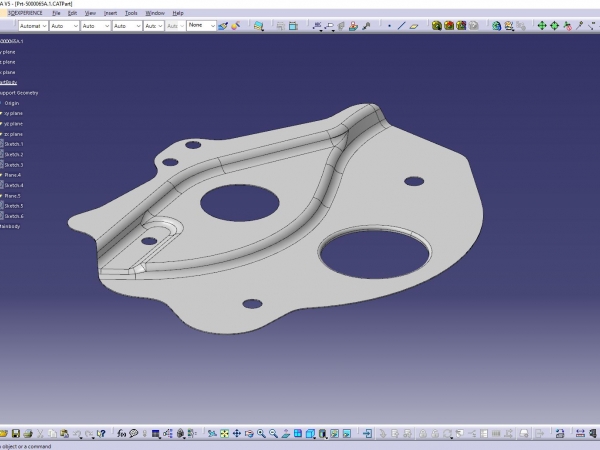Click the Save icon
The image size is (600, 450).
16,434
